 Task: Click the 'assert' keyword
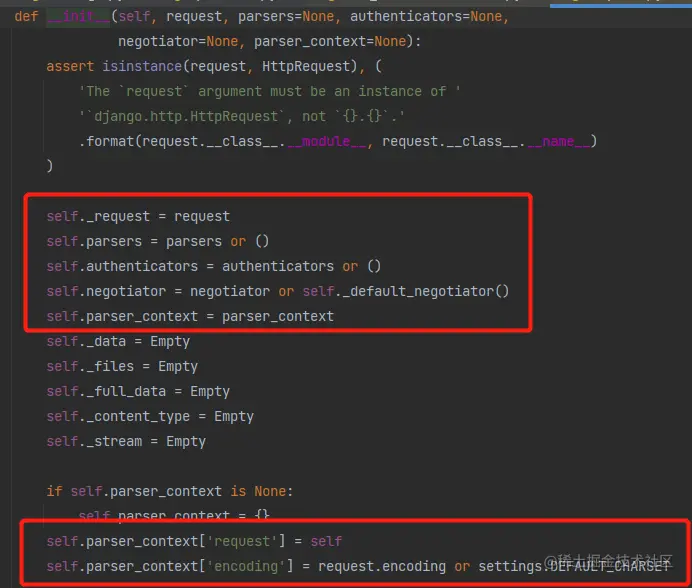point(70,67)
